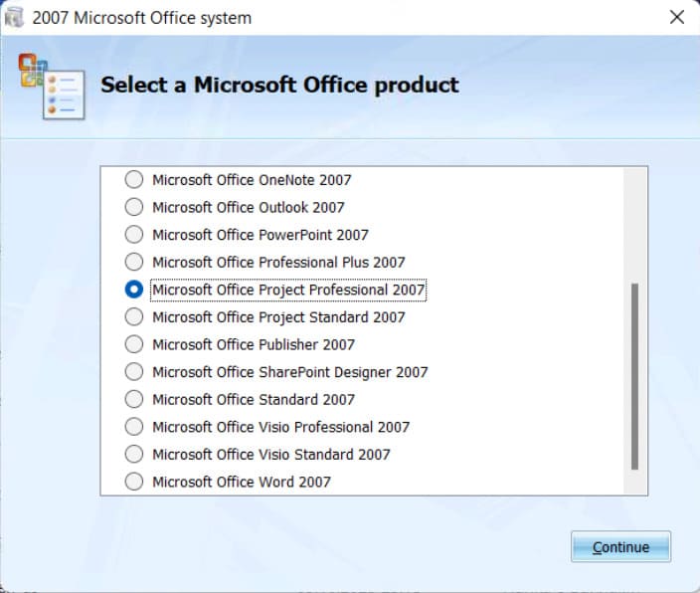Select Microsoft Office Project Professional 2007 radio

pyautogui.click(x=133, y=290)
